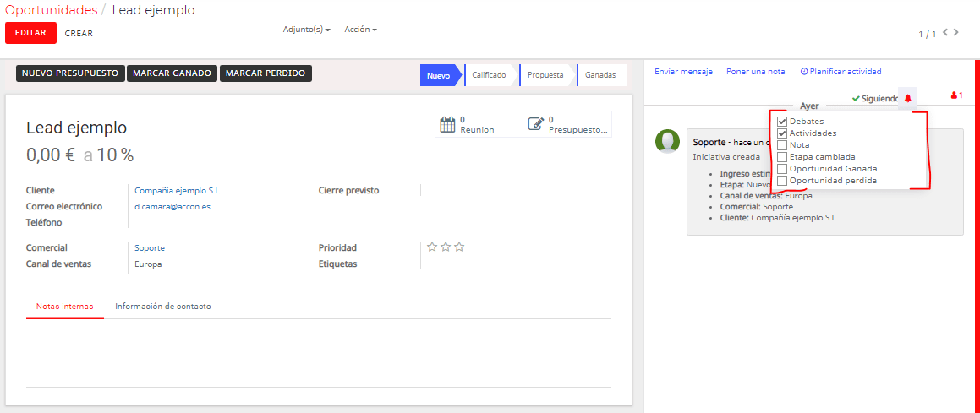Viewport: 980px width, 413px height.
Task: Click the internal notes text area
Action: coord(319,353)
